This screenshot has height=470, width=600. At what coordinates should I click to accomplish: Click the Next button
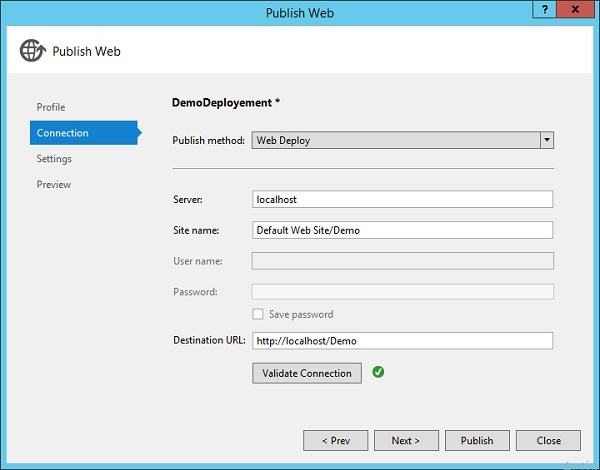tap(405, 440)
